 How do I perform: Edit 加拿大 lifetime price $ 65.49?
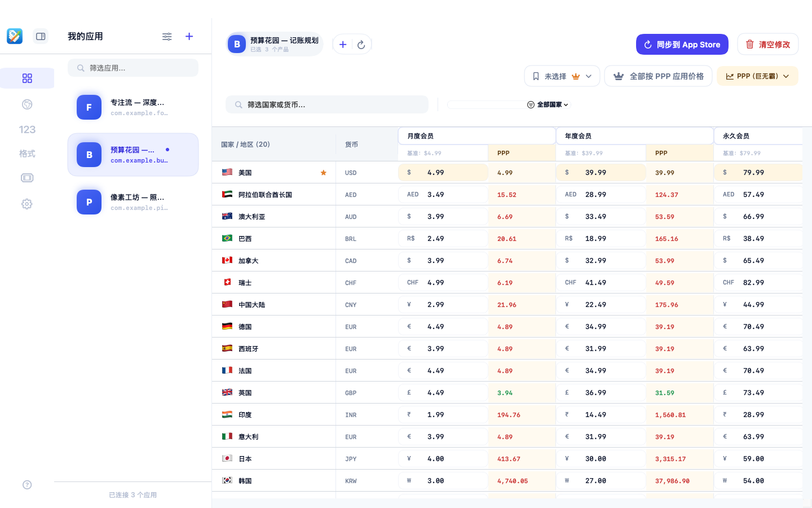pos(758,261)
